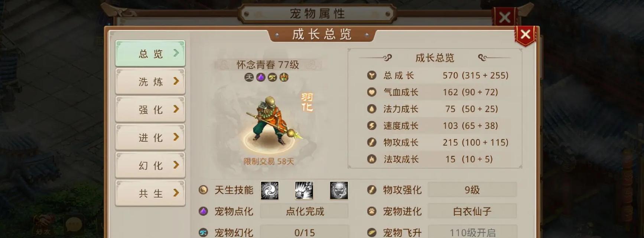Tap the 天 badge under pet name
The width and height of the screenshot is (644, 238).
pos(249,77)
